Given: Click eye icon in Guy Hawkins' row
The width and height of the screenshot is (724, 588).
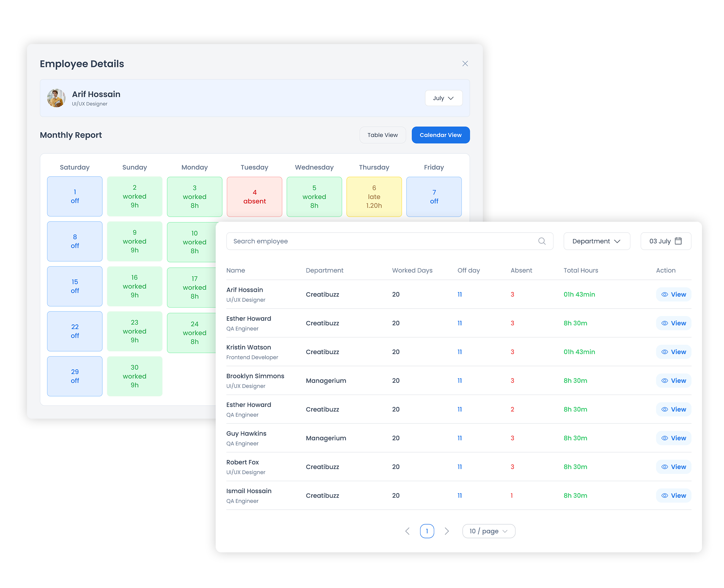Looking at the screenshot, I should point(665,438).
